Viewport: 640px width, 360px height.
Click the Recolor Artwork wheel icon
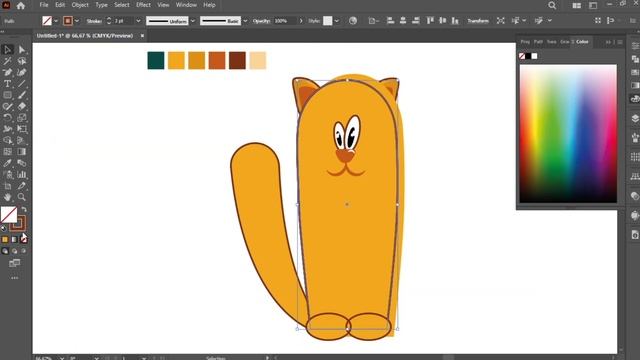pos(353,20)
